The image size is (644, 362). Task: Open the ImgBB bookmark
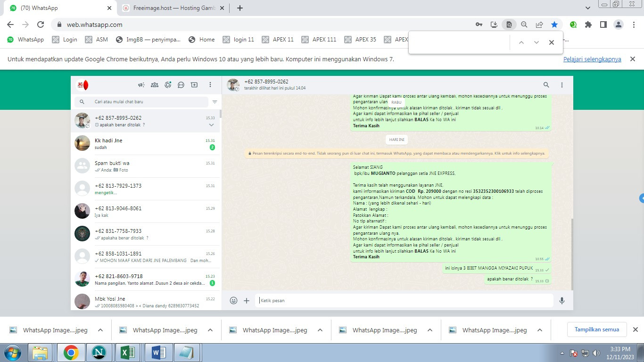click(148, 40)
